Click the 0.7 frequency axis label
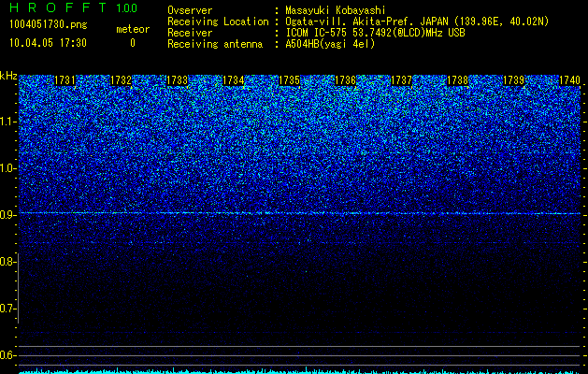Viewport: 588px width, 374px height. pos(7,309)
